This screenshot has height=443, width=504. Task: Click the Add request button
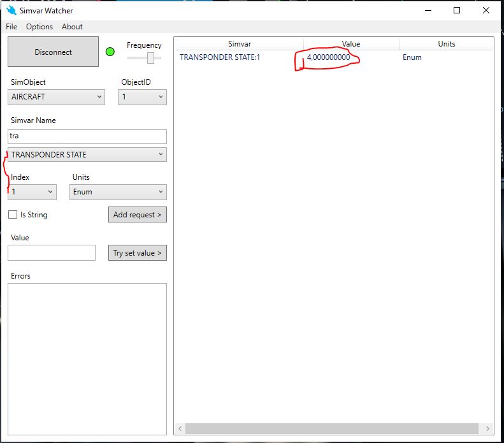click(137, 215)
